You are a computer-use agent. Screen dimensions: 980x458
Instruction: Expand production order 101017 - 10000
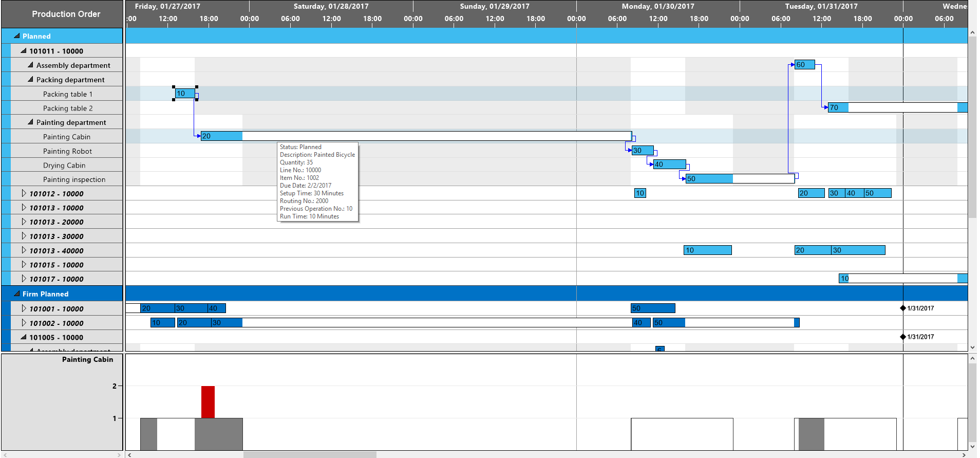(24, 279)
